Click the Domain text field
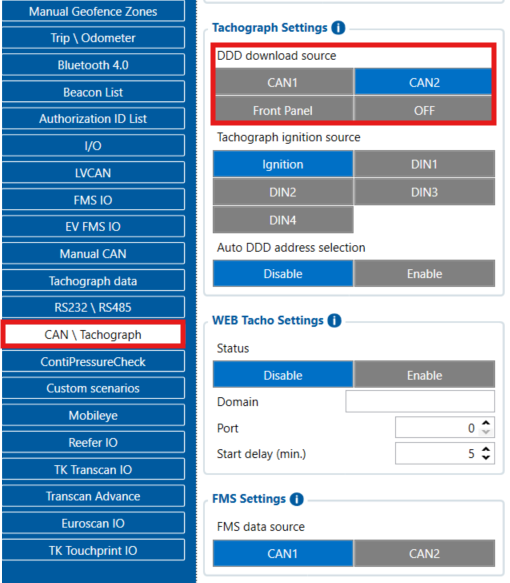Viewport: 510px width, 583px height. (420, 401)
